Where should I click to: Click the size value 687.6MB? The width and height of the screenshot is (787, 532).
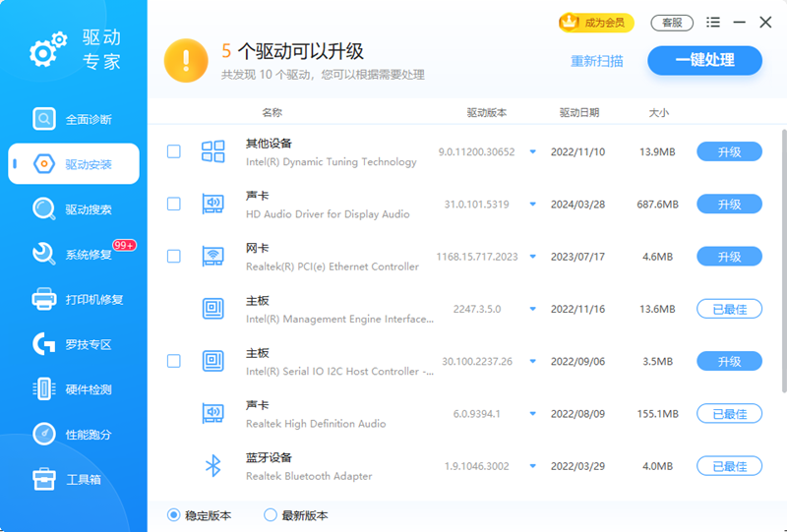657,205
